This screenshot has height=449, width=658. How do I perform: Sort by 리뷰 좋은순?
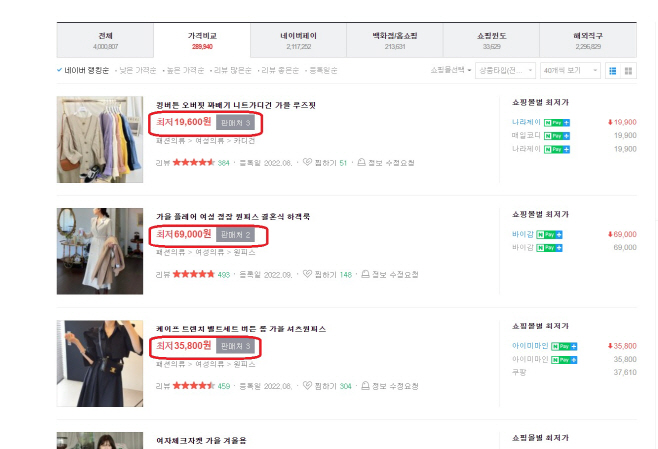tap(280, 70)
